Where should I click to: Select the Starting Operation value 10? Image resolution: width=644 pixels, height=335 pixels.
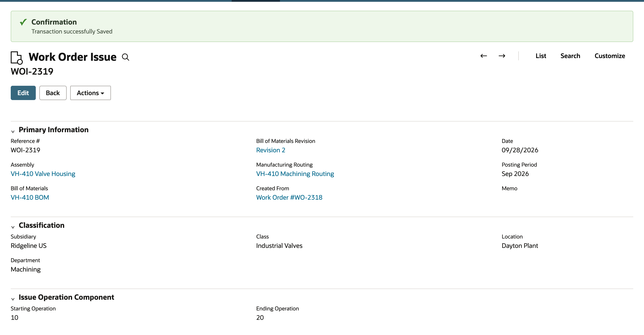[x=15, y=318]
